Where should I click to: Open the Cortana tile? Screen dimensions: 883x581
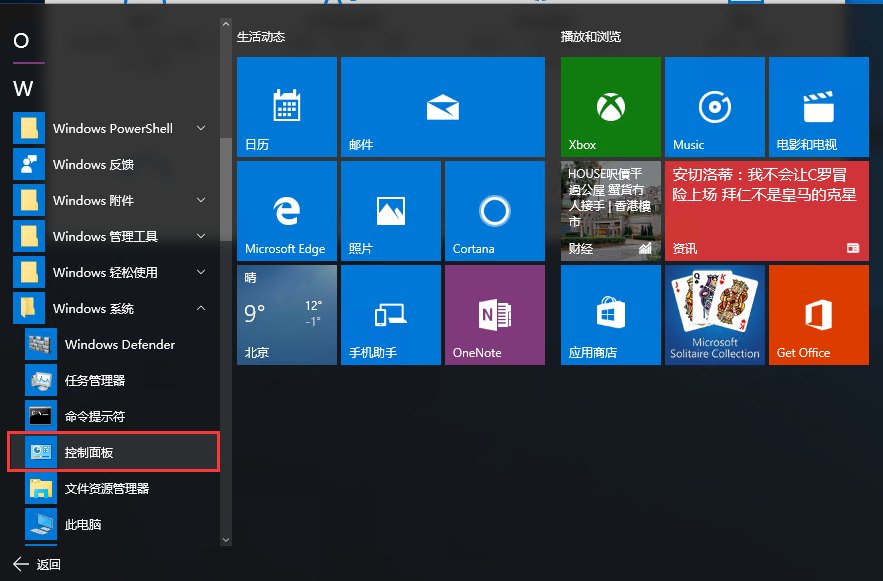[495, 211]
